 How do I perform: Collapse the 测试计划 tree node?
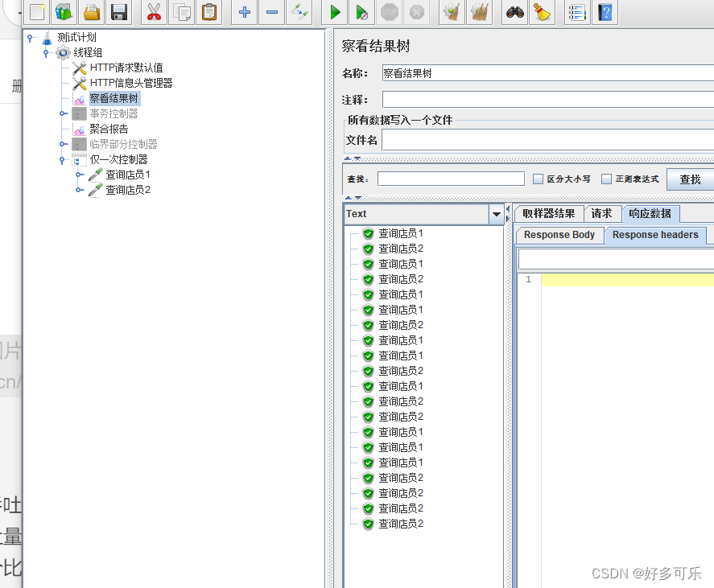pos(30,38)
